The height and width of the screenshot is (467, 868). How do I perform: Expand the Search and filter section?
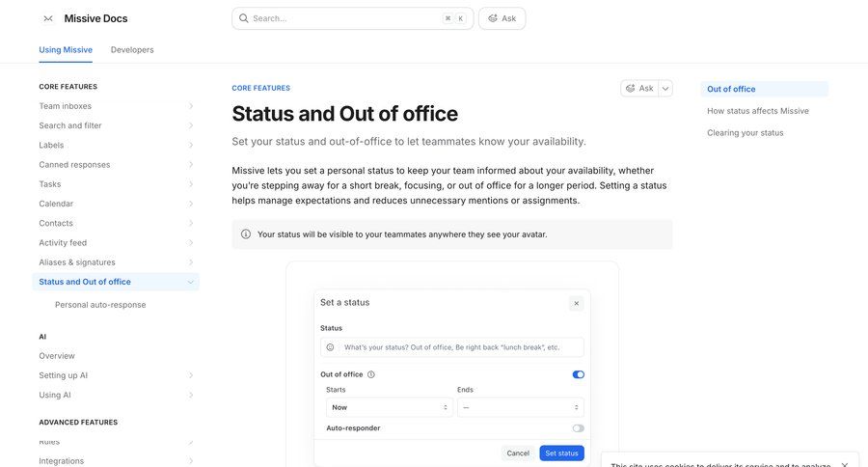click(x=190, y=125)
